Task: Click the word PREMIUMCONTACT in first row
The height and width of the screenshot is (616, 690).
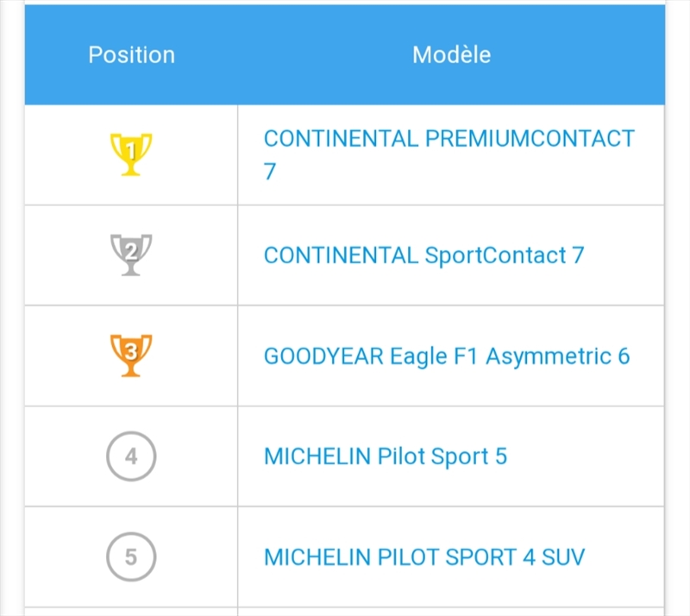Action: click(x=530, y=139)
